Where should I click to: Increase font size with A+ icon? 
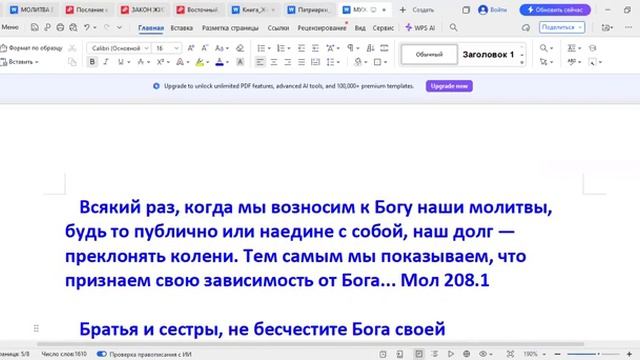[x=191, y=48]
